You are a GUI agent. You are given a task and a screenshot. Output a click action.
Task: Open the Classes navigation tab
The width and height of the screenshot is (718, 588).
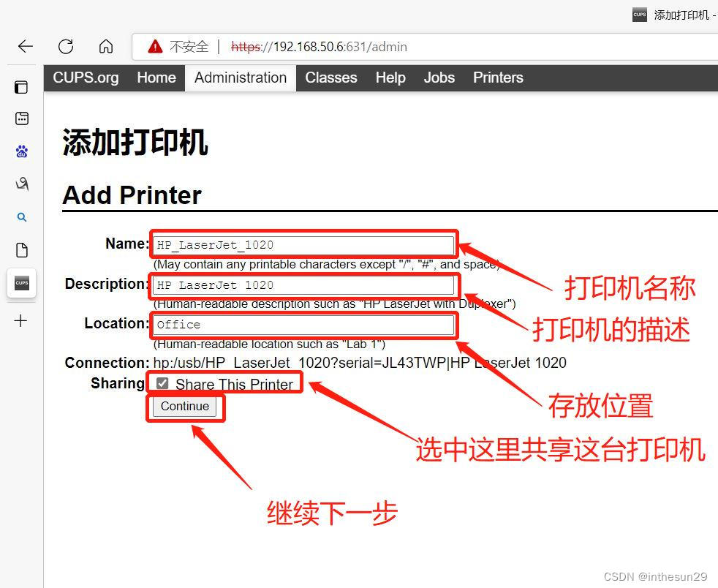pos(331,78)
